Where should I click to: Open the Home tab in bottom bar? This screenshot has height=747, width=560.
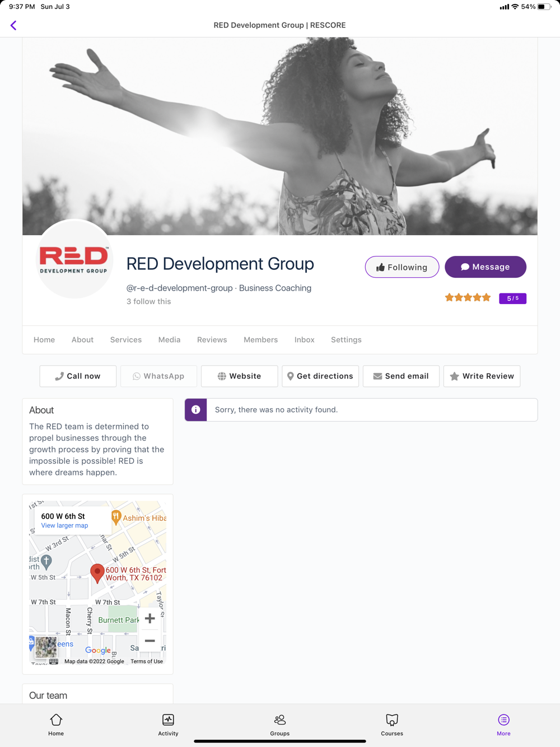coord(56,725)
